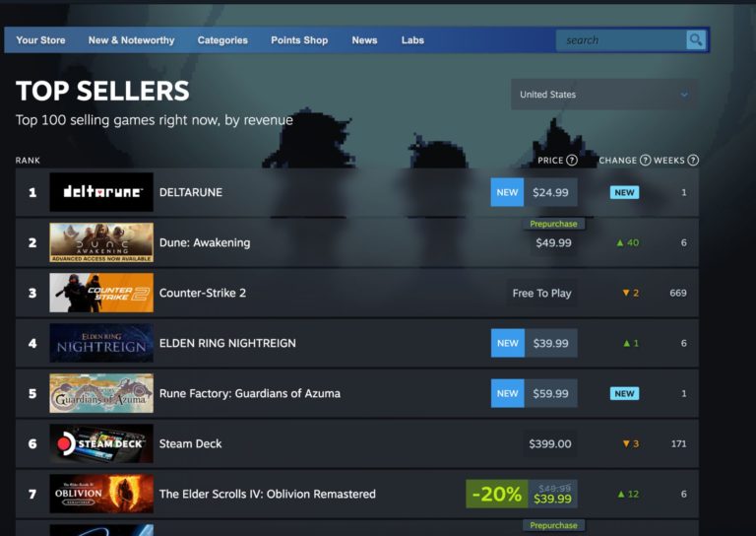Open the United States region dropdown
Image resolution: width=756 pixels, height=536 pixels.
[603, 95]
